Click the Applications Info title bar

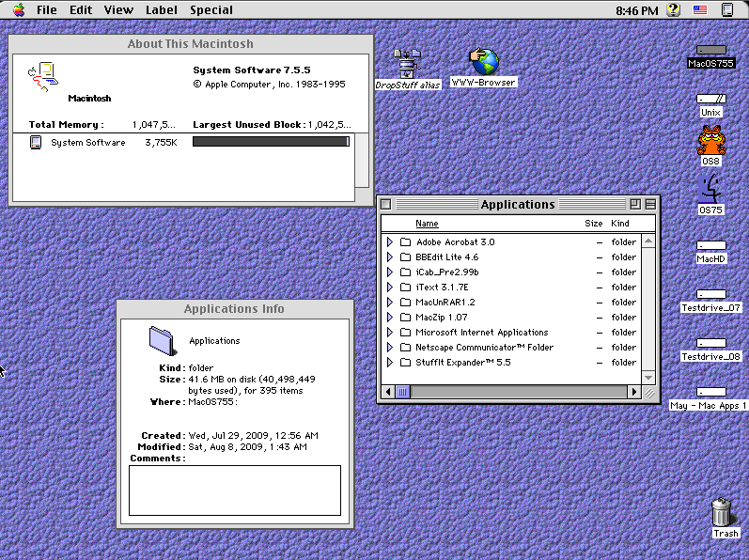(x=235, y=309)
